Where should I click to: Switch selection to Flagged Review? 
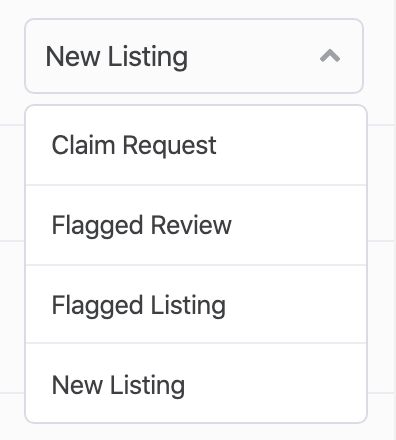tap(196, 225)
